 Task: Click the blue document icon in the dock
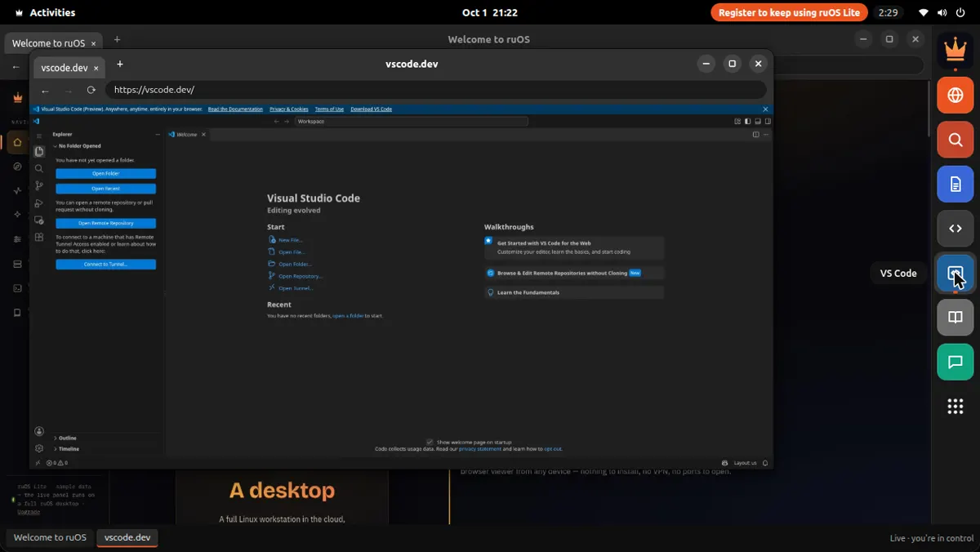[x=955, y=184]
